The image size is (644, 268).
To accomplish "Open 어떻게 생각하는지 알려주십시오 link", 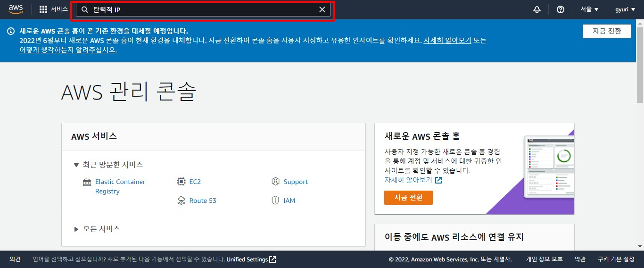I will (68, 50).
